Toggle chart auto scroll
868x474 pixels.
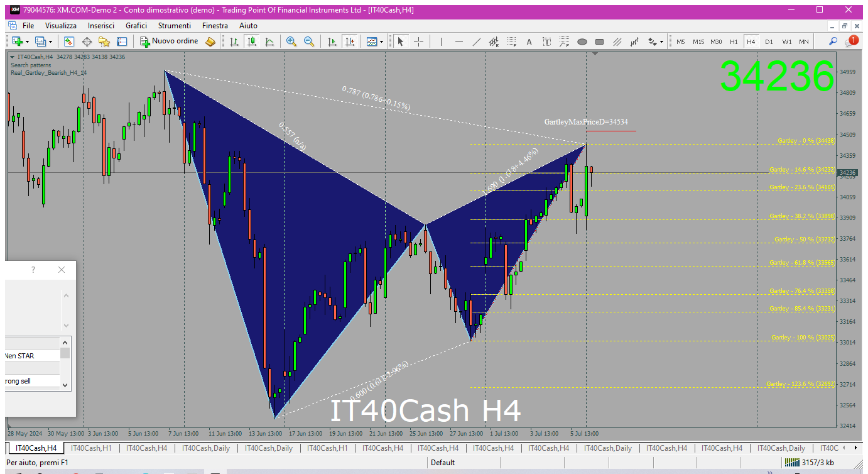coord(332,41)
